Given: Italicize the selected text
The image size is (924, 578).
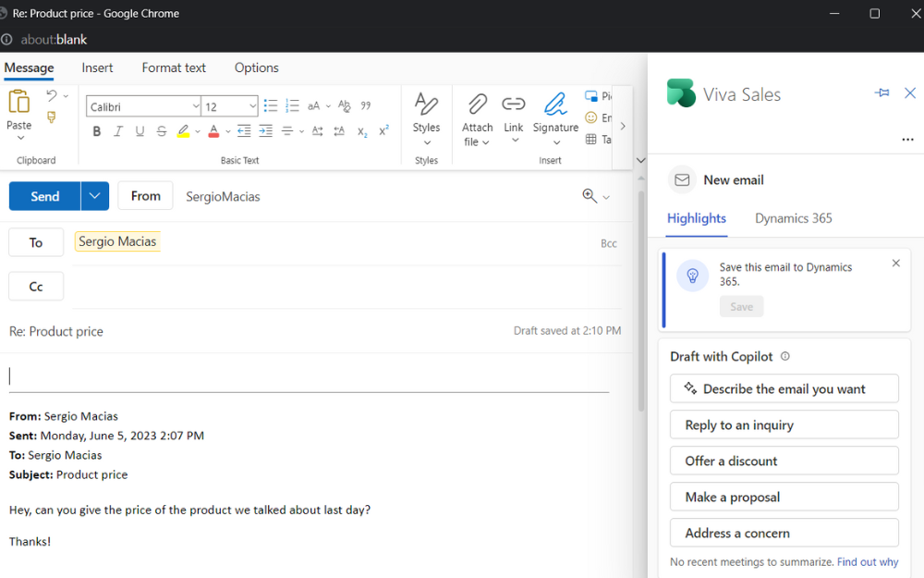Looking at the screenshot, I should point(118,131).
